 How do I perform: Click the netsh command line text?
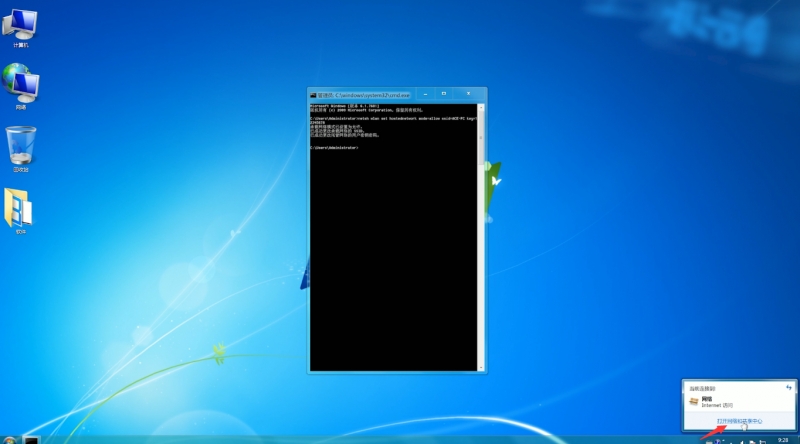[393, 118]
